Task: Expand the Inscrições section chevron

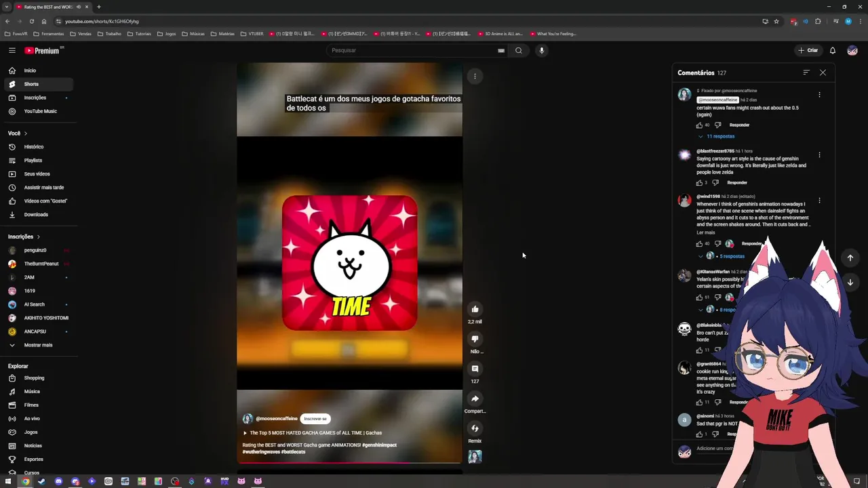Action: (39, 237)
